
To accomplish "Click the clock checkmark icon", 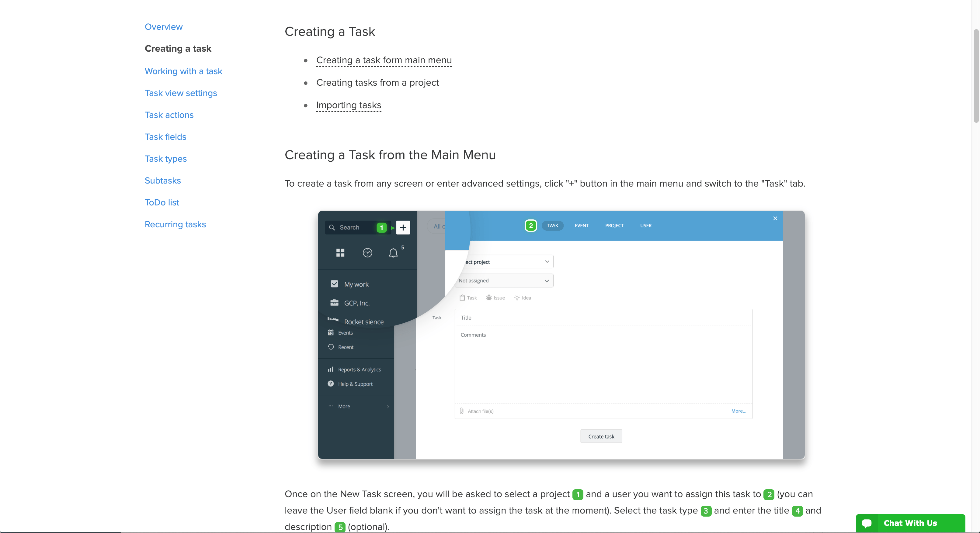I will click(x=367, y=253).
